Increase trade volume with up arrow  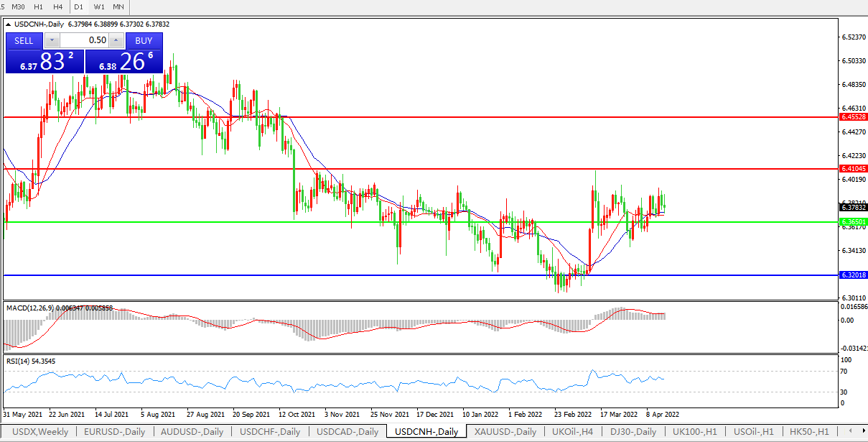tap(116, 41)
